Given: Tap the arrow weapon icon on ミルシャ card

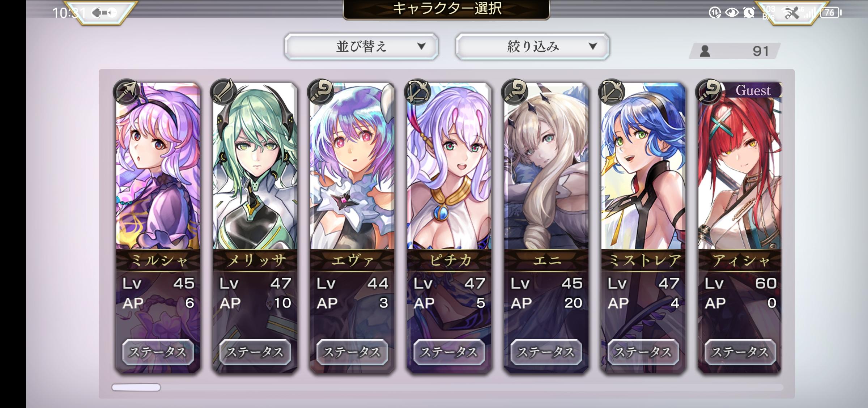Looking at the screenshot, I should click(x=126, y=92).
